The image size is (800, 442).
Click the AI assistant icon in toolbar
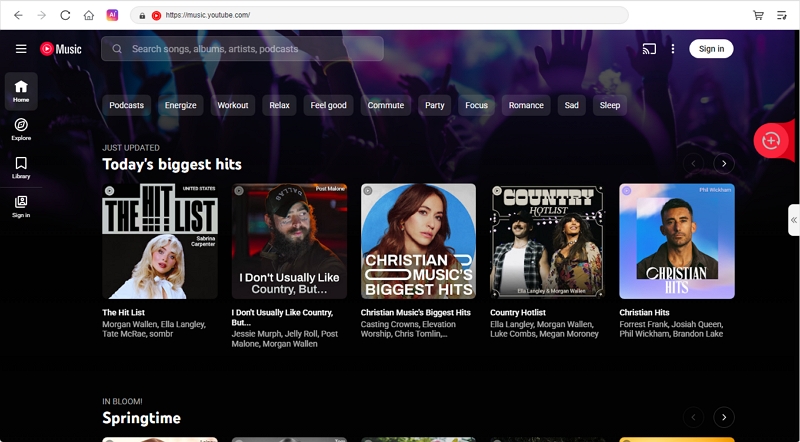click(x=112, y=15)
